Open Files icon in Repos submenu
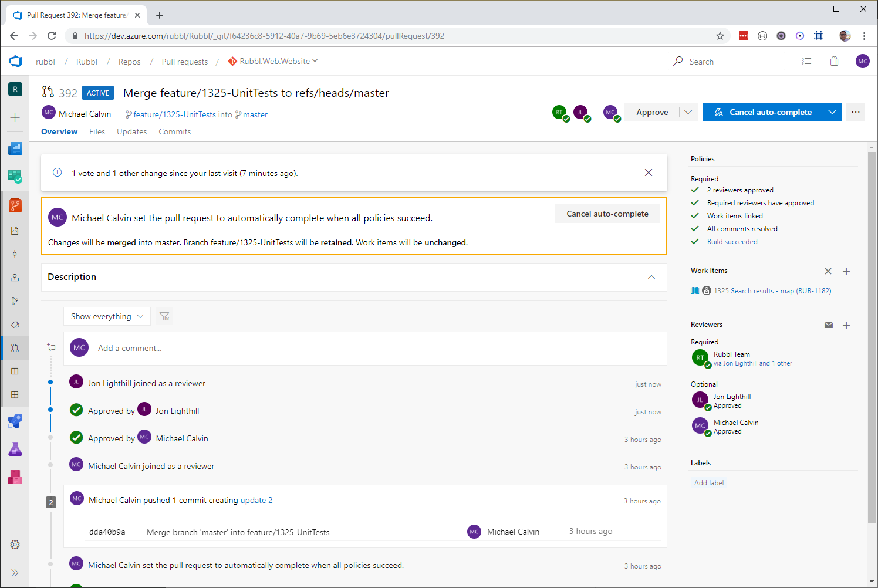Viewport: 878px width, 588px height. pos(15,231)
